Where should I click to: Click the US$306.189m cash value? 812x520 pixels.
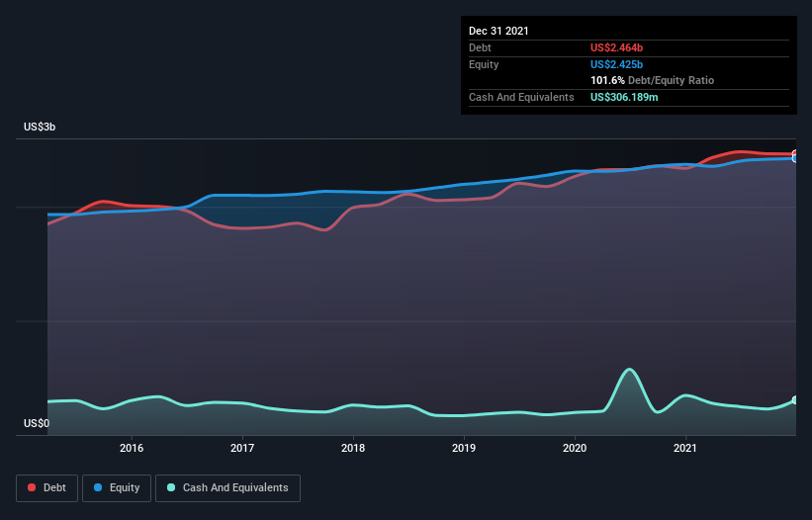pyautogui.click(x=624, y=97)
